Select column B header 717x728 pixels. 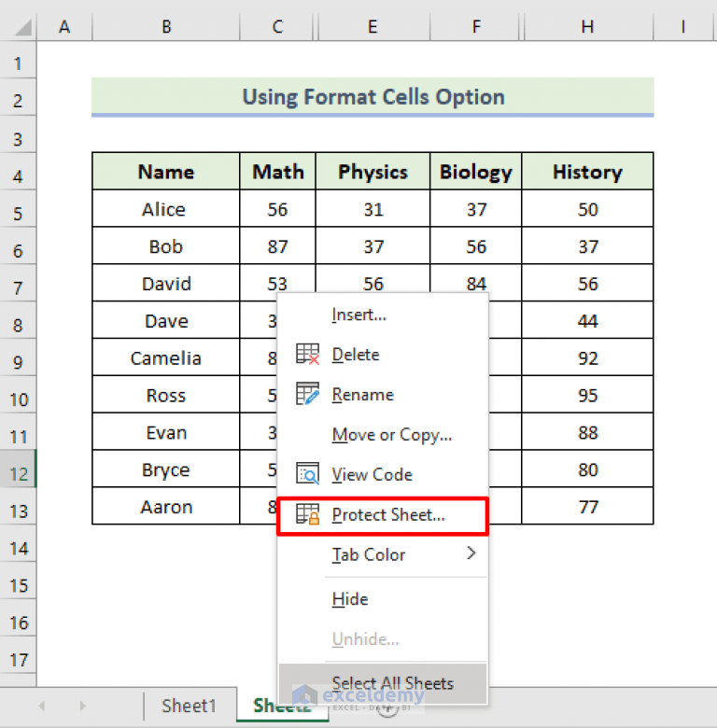point(166,27)
